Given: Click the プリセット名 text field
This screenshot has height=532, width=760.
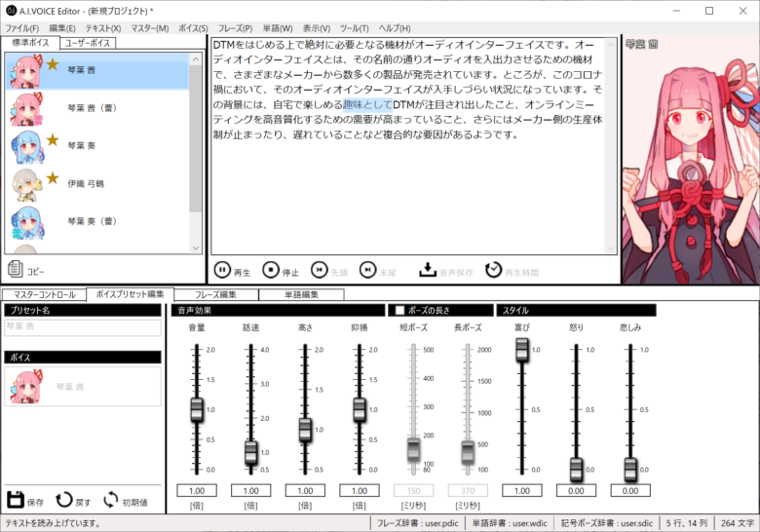Looking at the screenshot, I should (x=83, y=327).
